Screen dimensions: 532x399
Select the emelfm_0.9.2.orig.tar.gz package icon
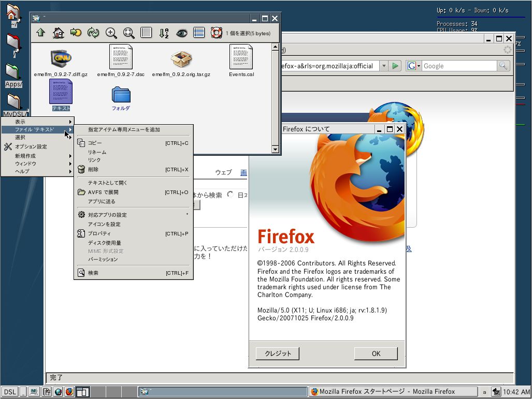pos(181,60)
